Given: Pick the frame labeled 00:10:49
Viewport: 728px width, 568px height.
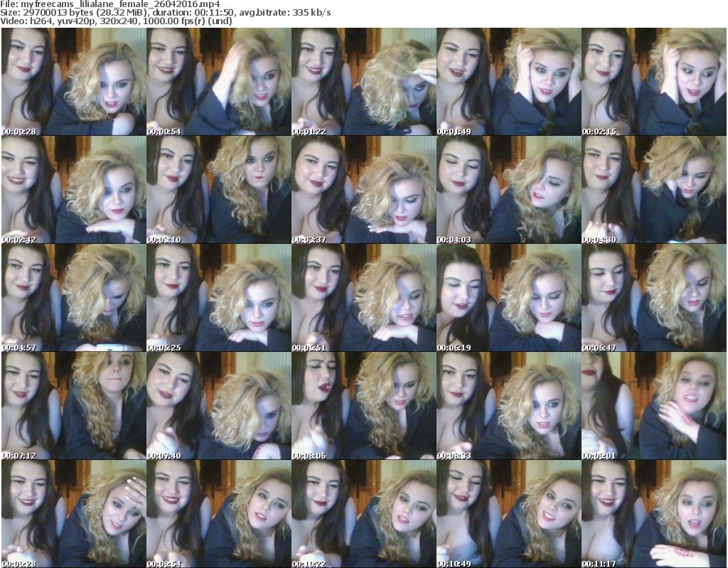Looking at the screenshot, I should [x=508, y=514].
